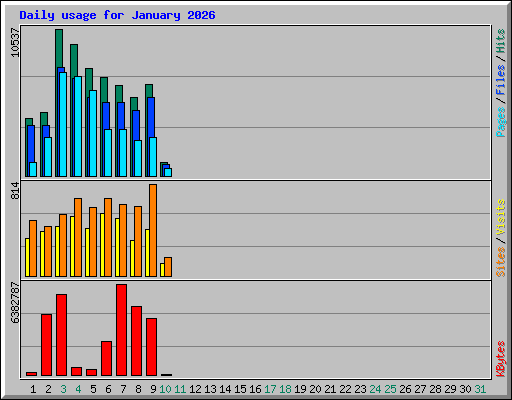Click the red KBytes bar for day 6
Screen dimensions: 512x400
pos(107,358)
